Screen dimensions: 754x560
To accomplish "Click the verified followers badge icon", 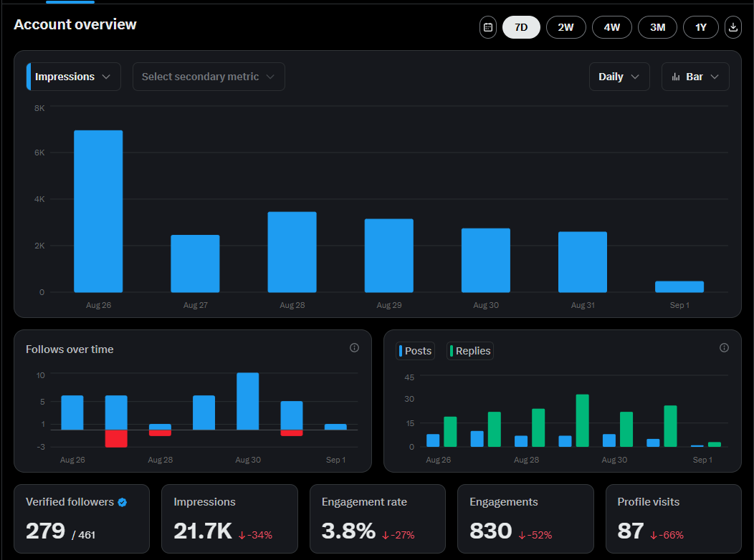I will pyautogui.click(x=122, y=503).
